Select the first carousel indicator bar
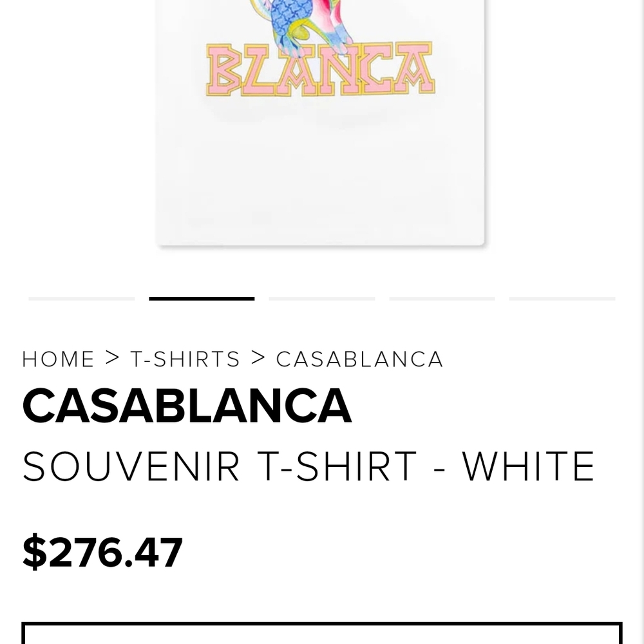Screen dimensions: 644x644 click(x=82, y=299)
